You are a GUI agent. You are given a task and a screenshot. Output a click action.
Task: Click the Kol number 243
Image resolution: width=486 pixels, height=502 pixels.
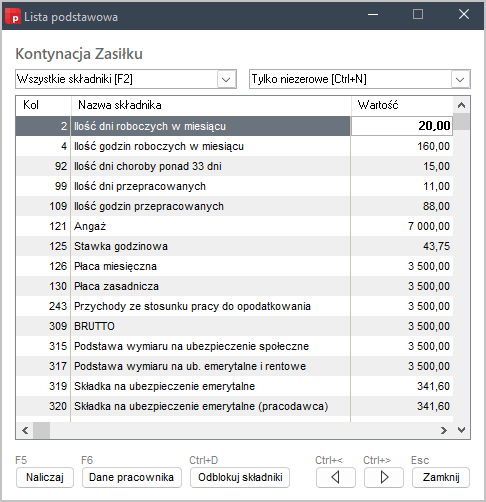point(58,306)
